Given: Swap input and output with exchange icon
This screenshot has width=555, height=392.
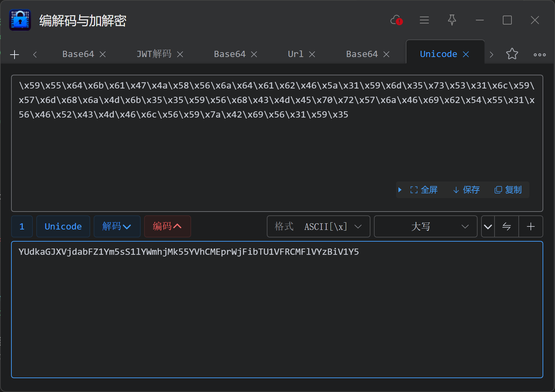Looking at the screenshot, I should 506,226.
